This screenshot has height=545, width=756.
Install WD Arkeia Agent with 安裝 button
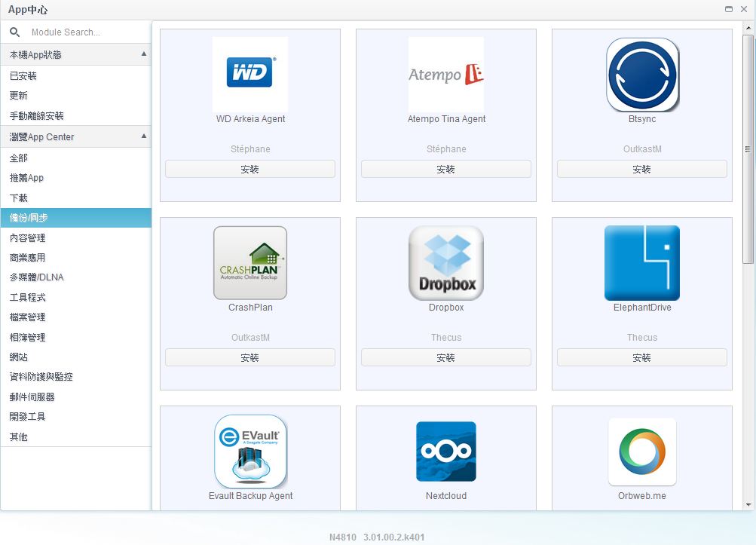click(x=249, y=170)
